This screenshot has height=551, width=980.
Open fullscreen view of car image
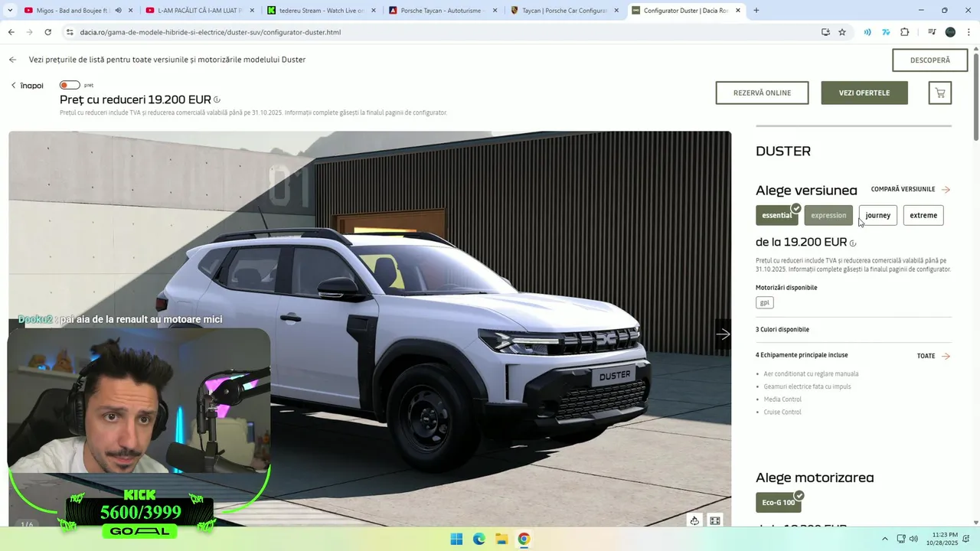click(715, 520)
